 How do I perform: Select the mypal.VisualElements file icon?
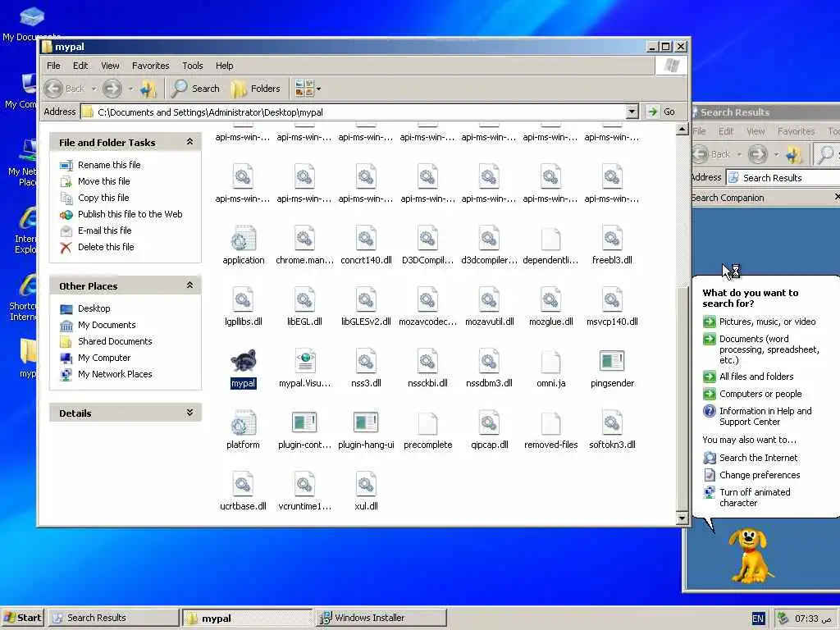[304, 361]
